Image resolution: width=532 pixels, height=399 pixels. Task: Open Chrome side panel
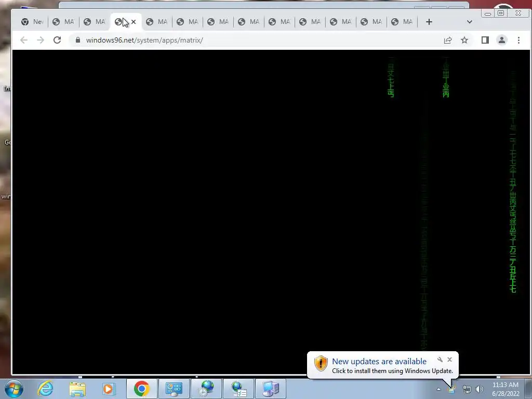(485, 40)
